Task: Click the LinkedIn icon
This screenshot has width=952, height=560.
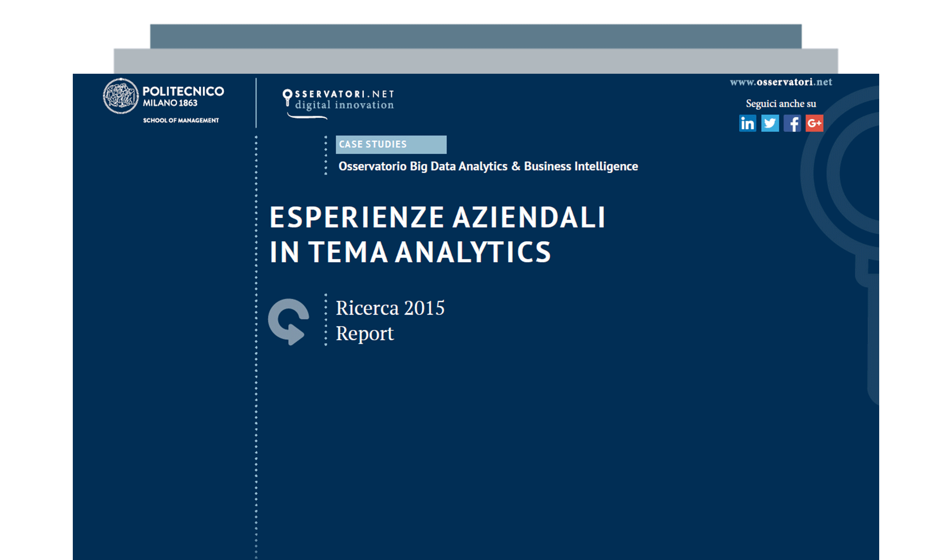Action: click(x=749, y=124)
